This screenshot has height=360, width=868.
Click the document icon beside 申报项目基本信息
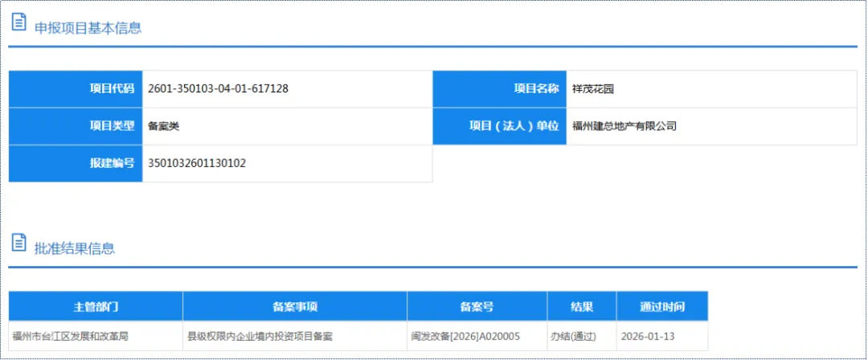pos(18,22)
